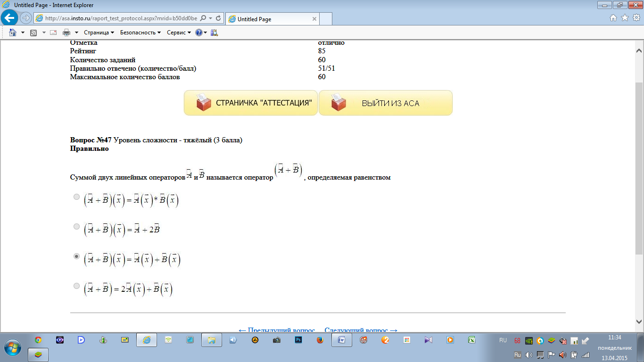Open address bar autocomplete dropdown arrow

click(210, 18)
